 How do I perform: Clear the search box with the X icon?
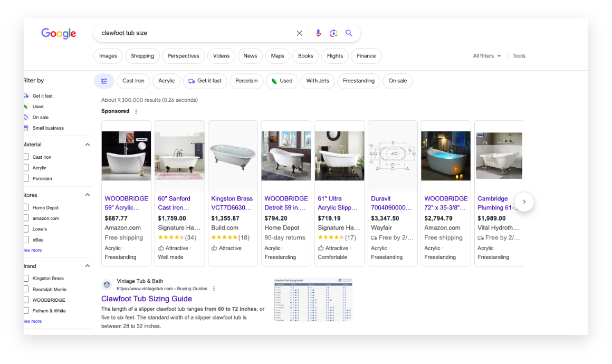[299, 33]
